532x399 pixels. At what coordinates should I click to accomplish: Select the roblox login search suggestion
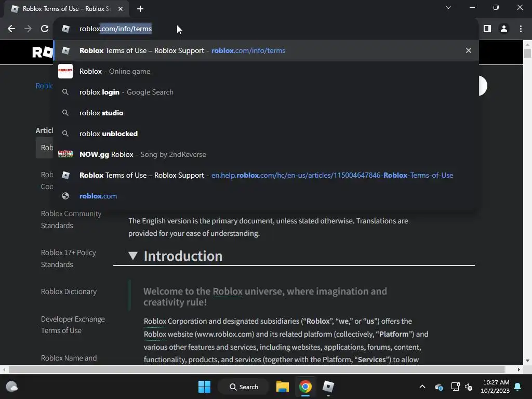(266, 92)
